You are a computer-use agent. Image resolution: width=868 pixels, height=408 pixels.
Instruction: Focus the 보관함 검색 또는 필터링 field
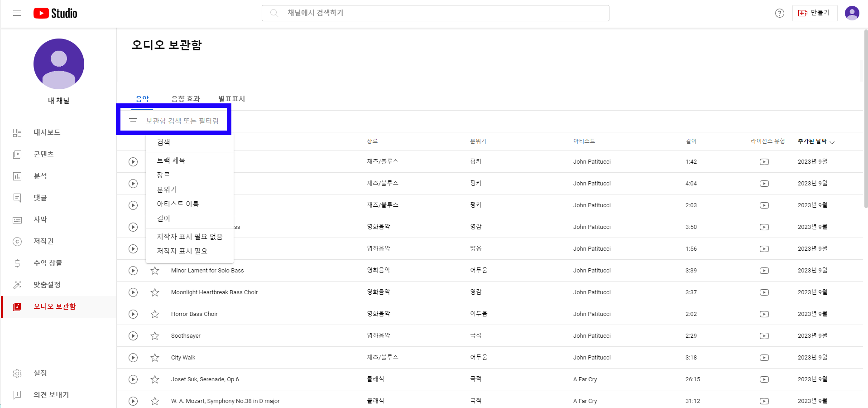182,121
